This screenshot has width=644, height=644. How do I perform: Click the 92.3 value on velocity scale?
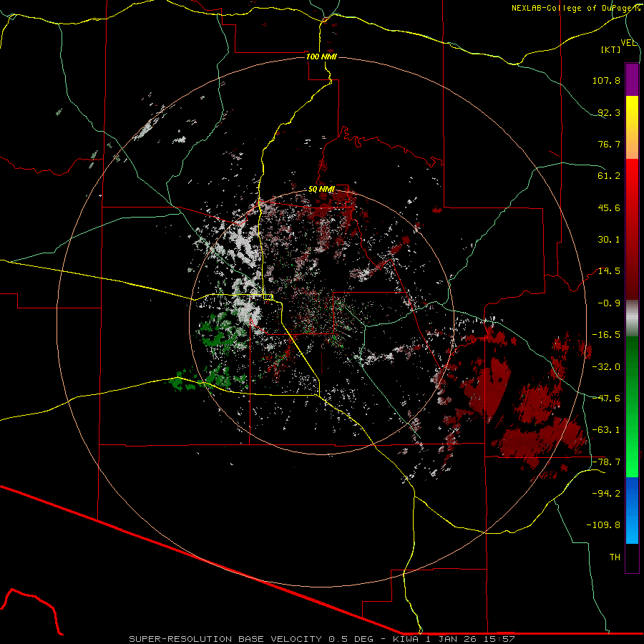point(609,112)
